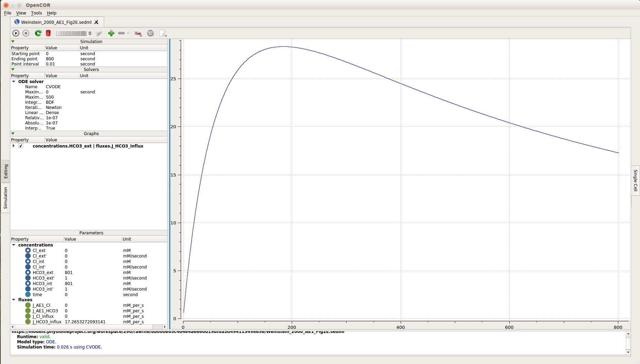This screenshot has width=640, height=364.
Task: Adjust the simulation delay slider
Action: (71, 33)
